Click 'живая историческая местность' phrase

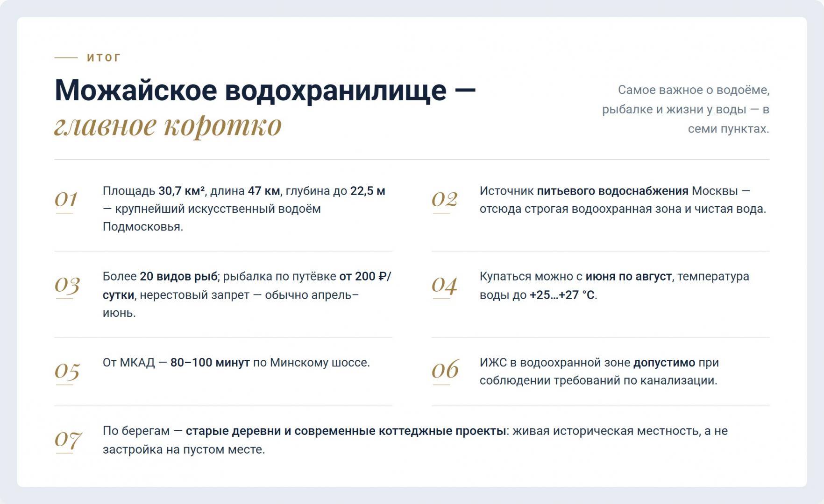(606, 431)
